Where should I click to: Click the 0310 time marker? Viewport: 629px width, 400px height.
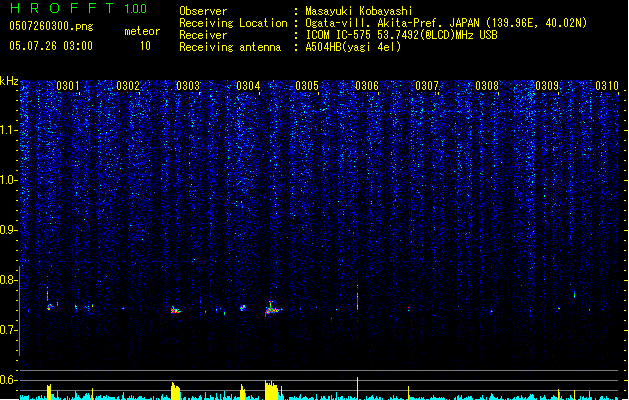tap(607, 86)
